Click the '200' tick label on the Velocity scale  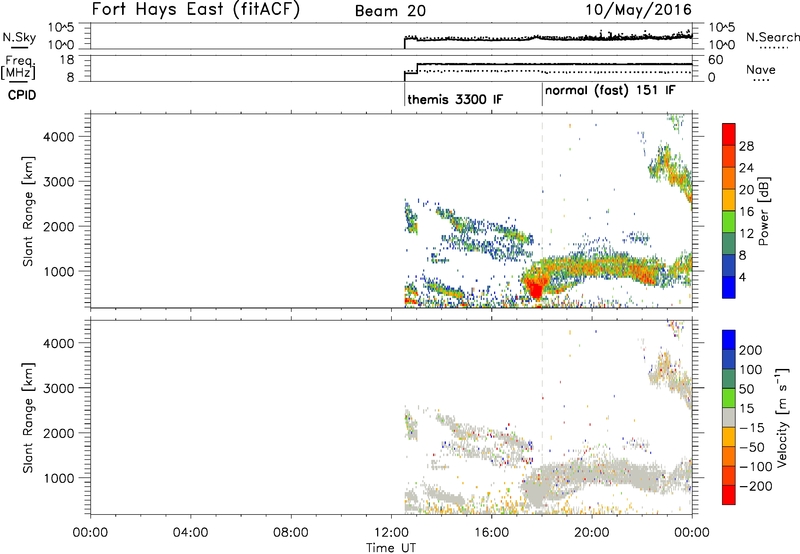[x=751, y=350]
